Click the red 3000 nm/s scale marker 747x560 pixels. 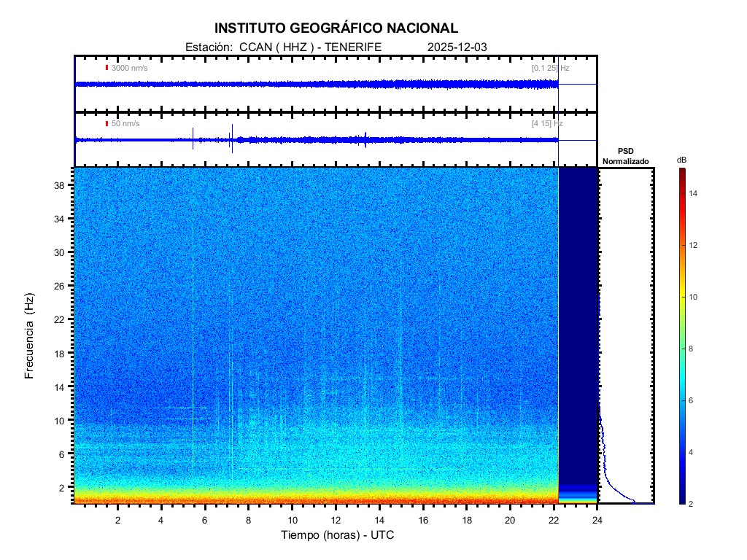coord(107,68)
